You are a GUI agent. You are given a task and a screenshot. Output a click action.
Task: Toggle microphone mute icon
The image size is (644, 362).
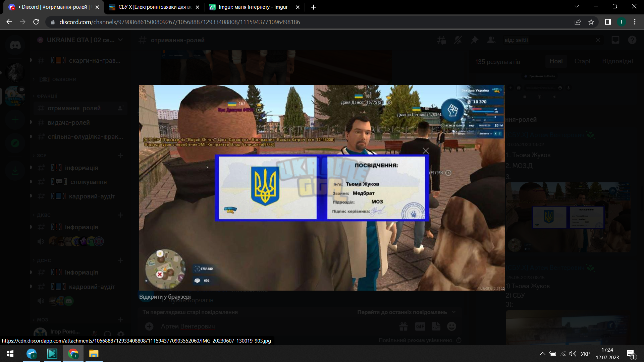pos(95,334)
